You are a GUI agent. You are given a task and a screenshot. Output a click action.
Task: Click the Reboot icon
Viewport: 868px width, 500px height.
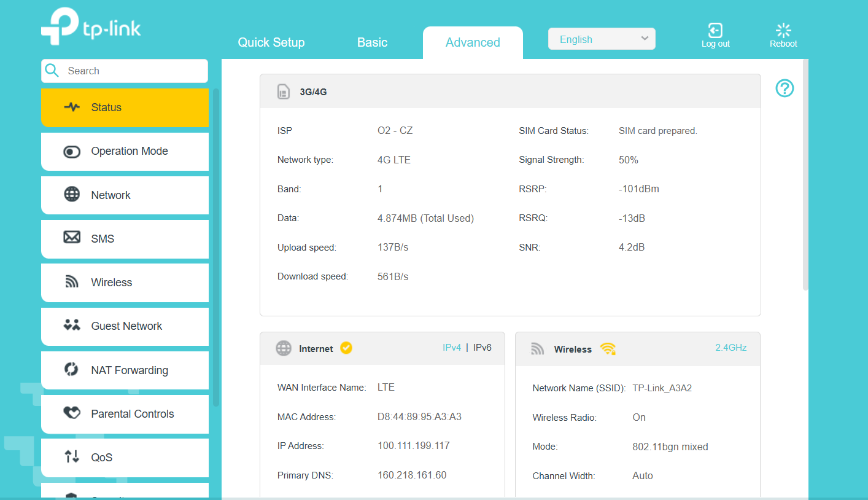click(783, 31)
